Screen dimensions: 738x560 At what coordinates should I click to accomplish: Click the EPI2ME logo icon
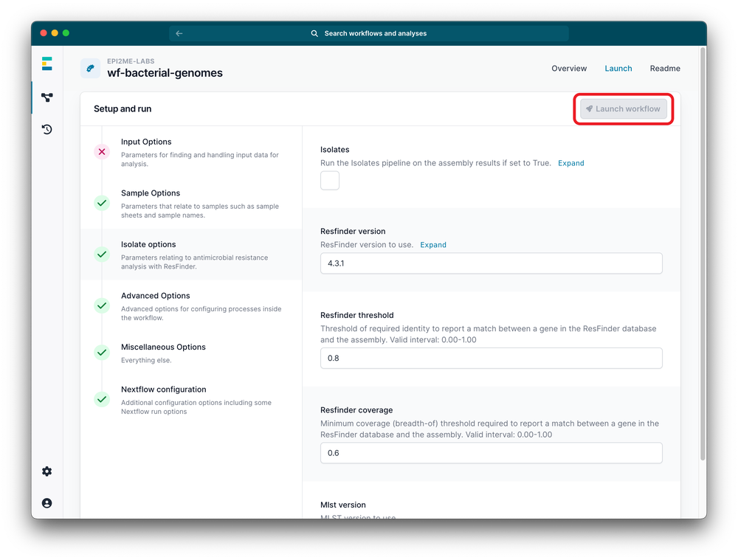click(x=46, y=63)
